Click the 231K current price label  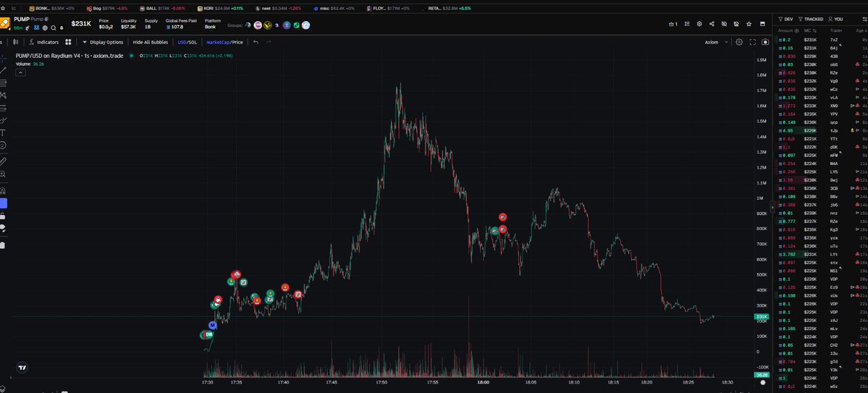pos(762,316)
